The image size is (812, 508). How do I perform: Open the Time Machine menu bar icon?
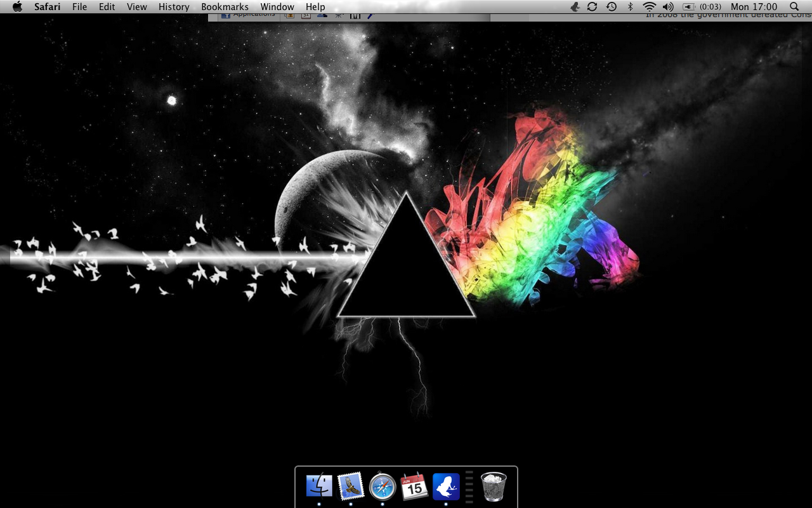click(x=611, y=7)
